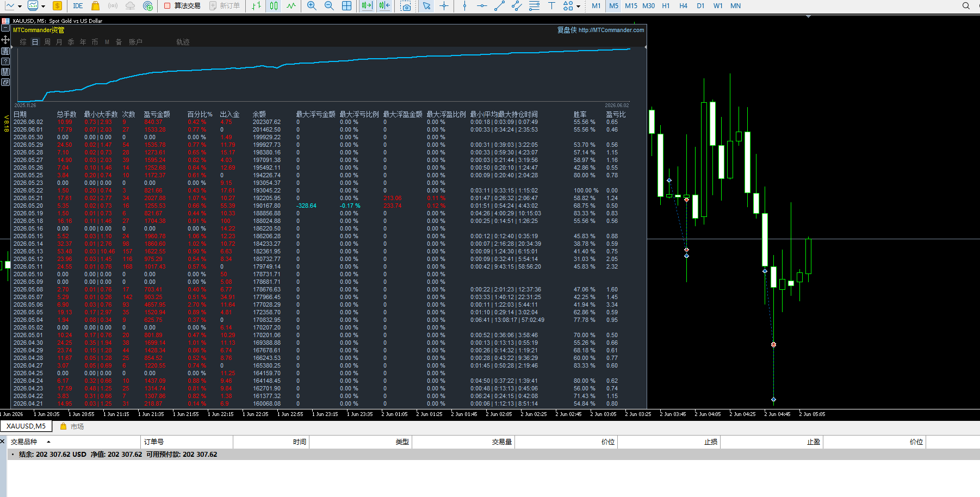
Task: Click the signals broadcast icon
Action: [x=113, y=6]
